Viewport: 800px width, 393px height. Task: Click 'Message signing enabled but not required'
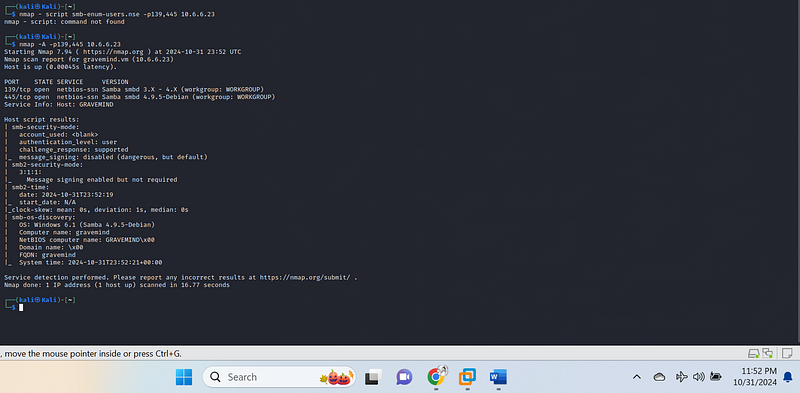click(x=102, y=180)
